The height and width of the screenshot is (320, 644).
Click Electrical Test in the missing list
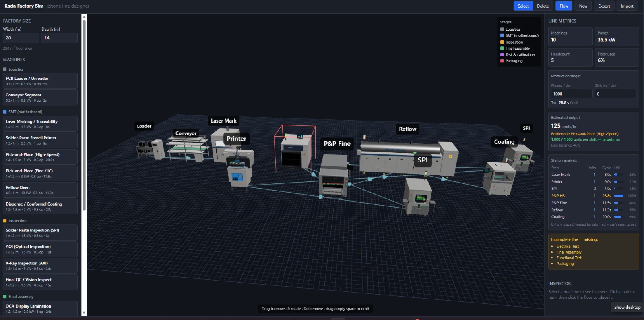coord(568,247)
